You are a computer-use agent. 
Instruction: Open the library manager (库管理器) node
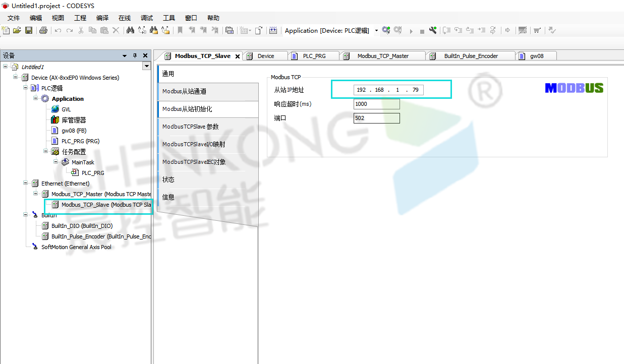pyautogui.click(x=74, y=120)
